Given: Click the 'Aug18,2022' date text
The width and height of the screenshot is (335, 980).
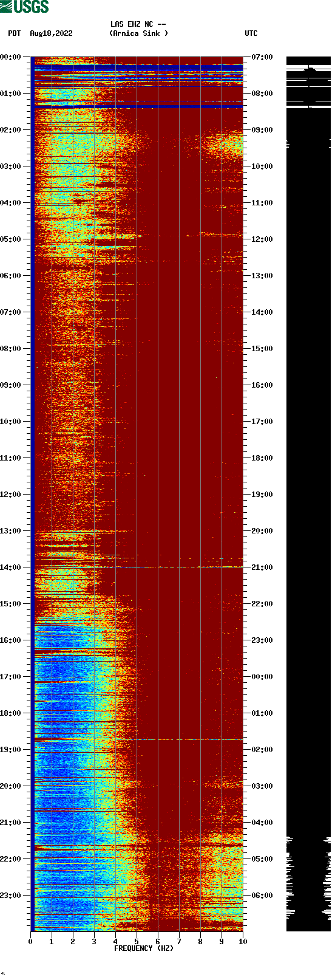Looking at the screenshot, I should 51,33.
